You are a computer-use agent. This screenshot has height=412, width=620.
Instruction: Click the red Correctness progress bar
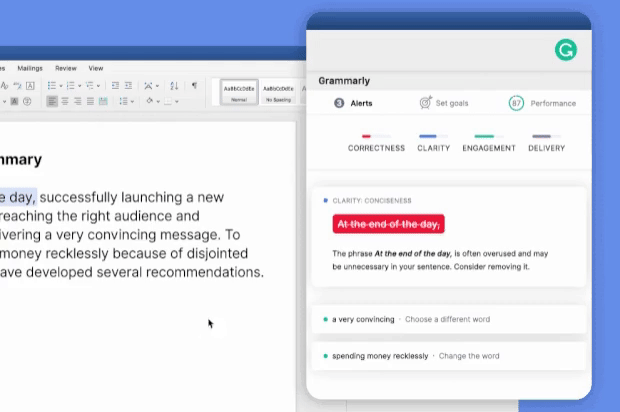pyautogui.click(x=376, y=136)
